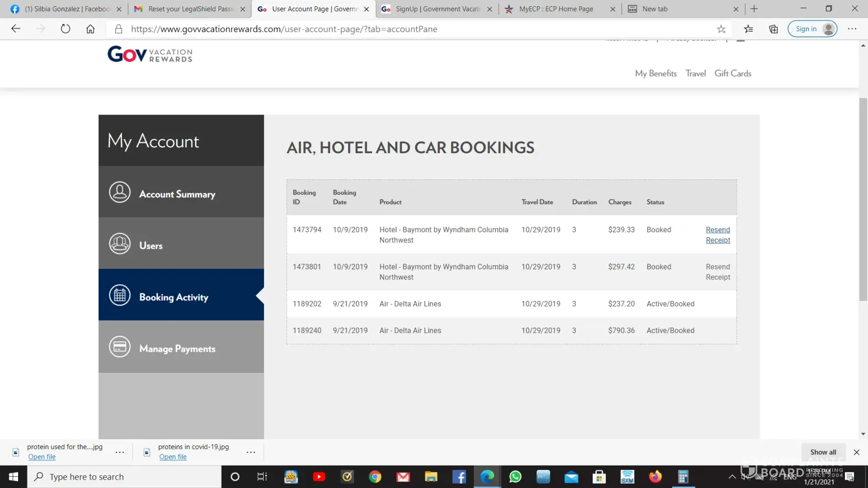Viewport: 868px width, 488px height.
Task: Click the Windows taskbar search box
Action: 124,477
